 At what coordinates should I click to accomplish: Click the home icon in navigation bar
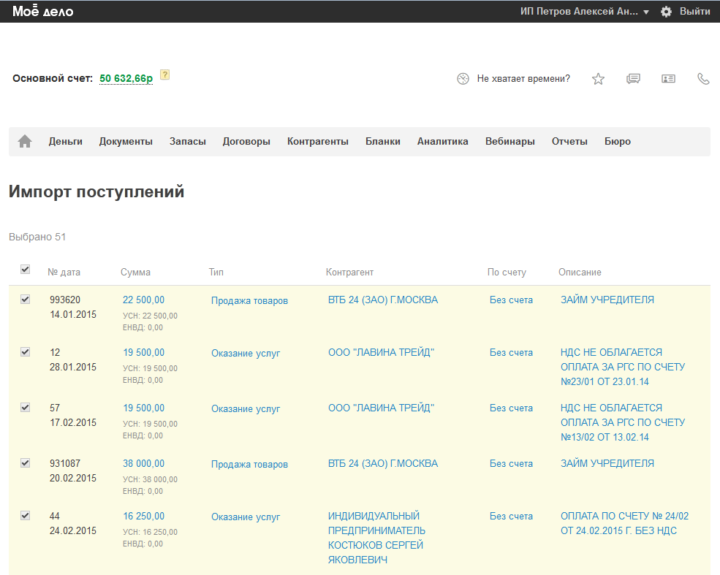(x=25, y=142)
